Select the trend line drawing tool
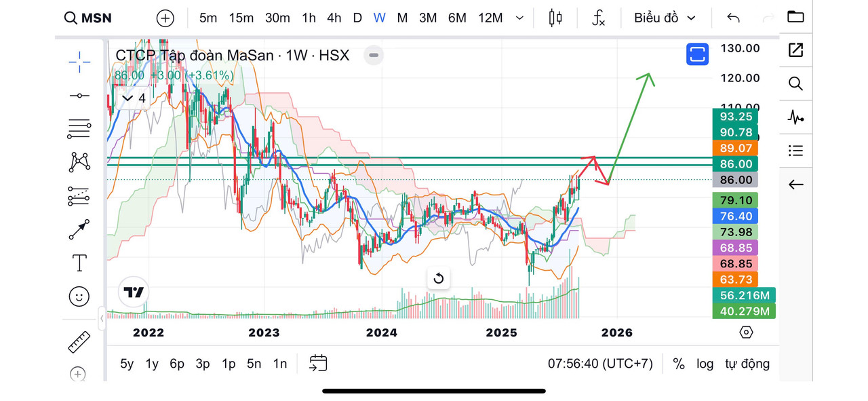 click(x=79, y=96)
